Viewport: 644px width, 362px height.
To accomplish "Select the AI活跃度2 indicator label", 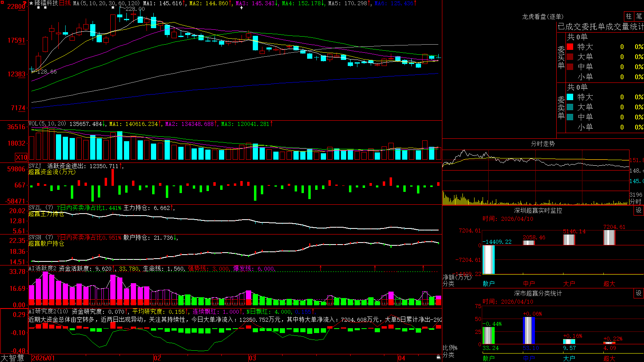I will 43,269.
